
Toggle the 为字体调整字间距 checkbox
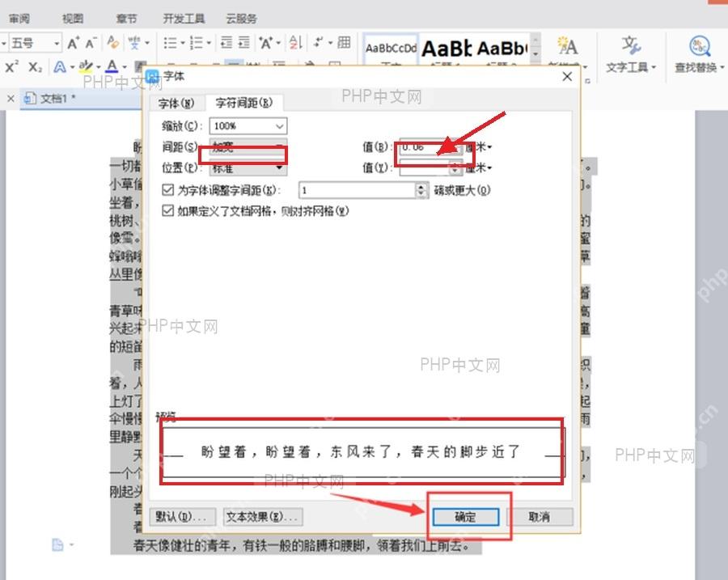167,190
